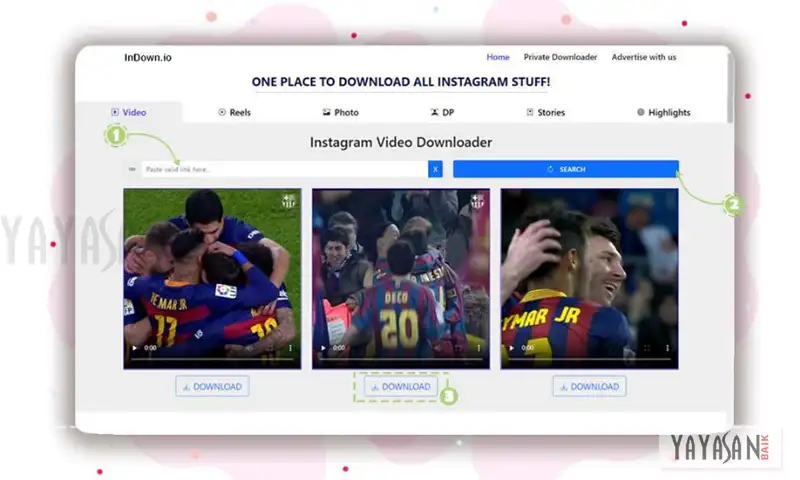Play the third Neymar Jr video
800x480 pixels.
point(512,348)
